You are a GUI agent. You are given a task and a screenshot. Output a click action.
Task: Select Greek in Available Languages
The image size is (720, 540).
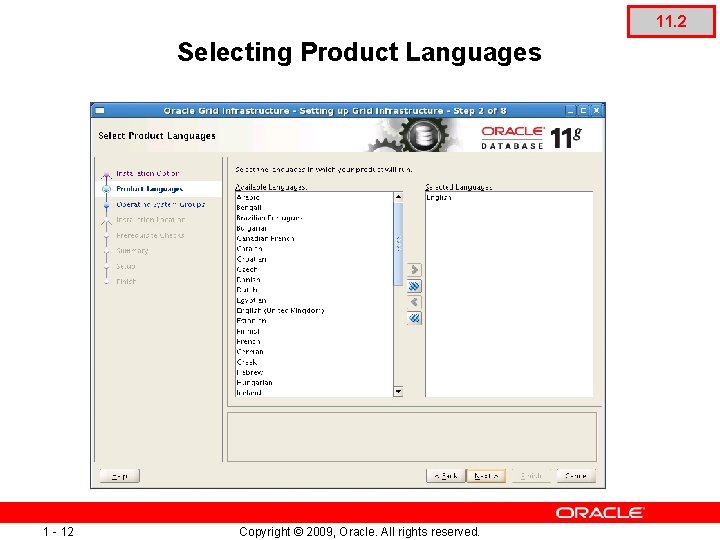314,362
